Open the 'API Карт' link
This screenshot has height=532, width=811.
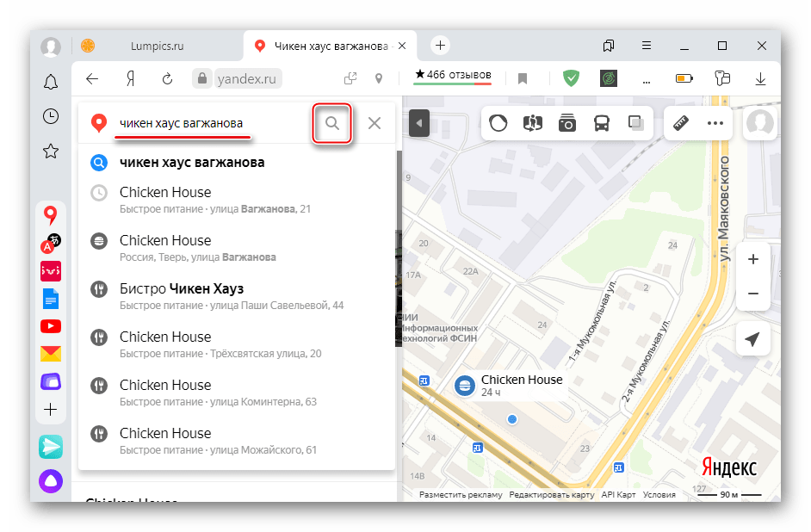pos(619,495)
